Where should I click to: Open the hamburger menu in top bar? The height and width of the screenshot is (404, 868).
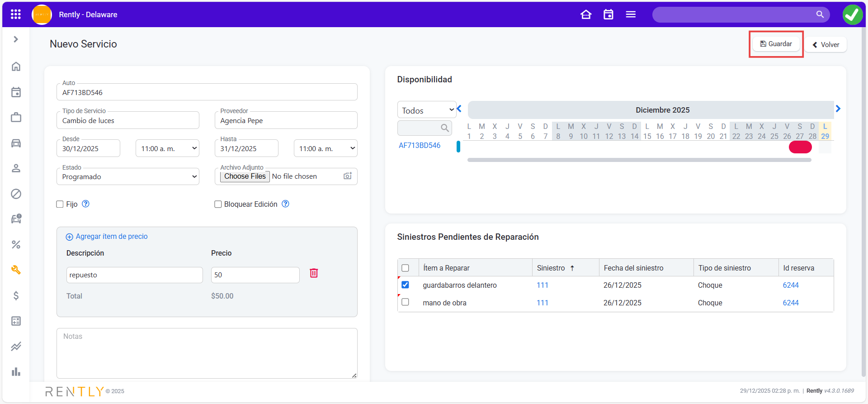tap(631, 14)
